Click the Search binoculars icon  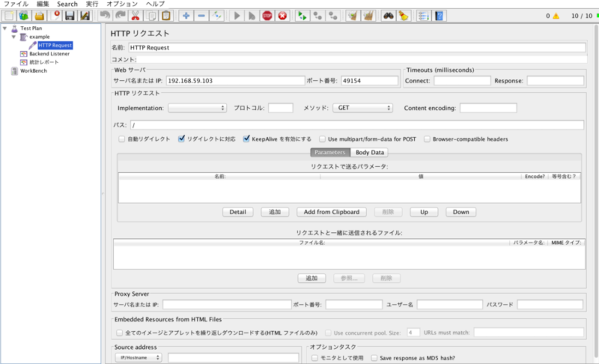coord(388,16)
